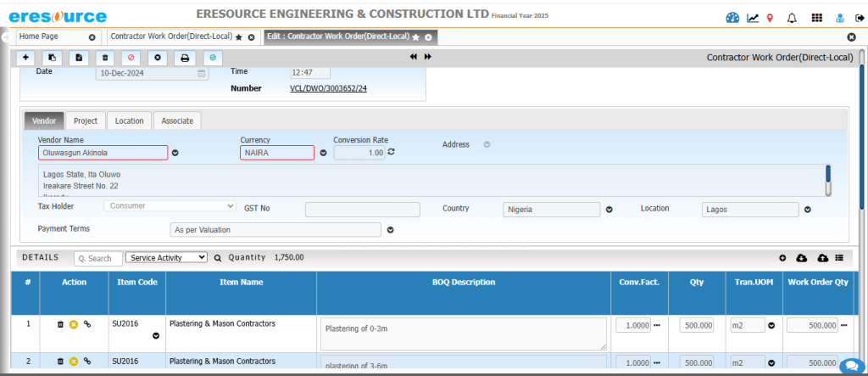Image resolution: width=868 pixels, height=376 pixels.
Task: Click the search magnifier beside Service Activity
Action: pyautogui.click(x=218, y=258)
